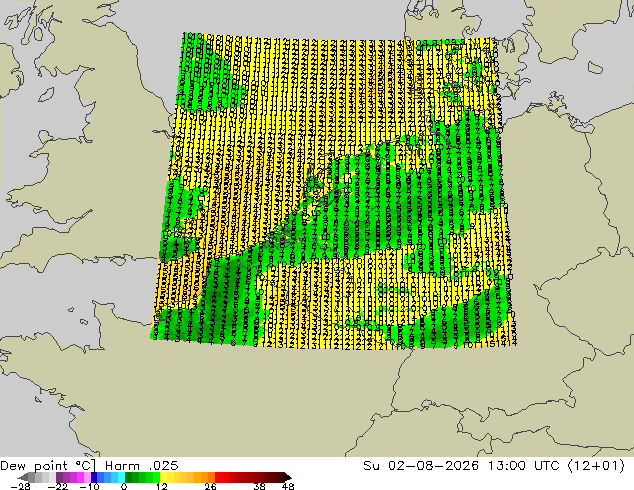Click the 'Su 02-08-2026' date text

[421, 466]
